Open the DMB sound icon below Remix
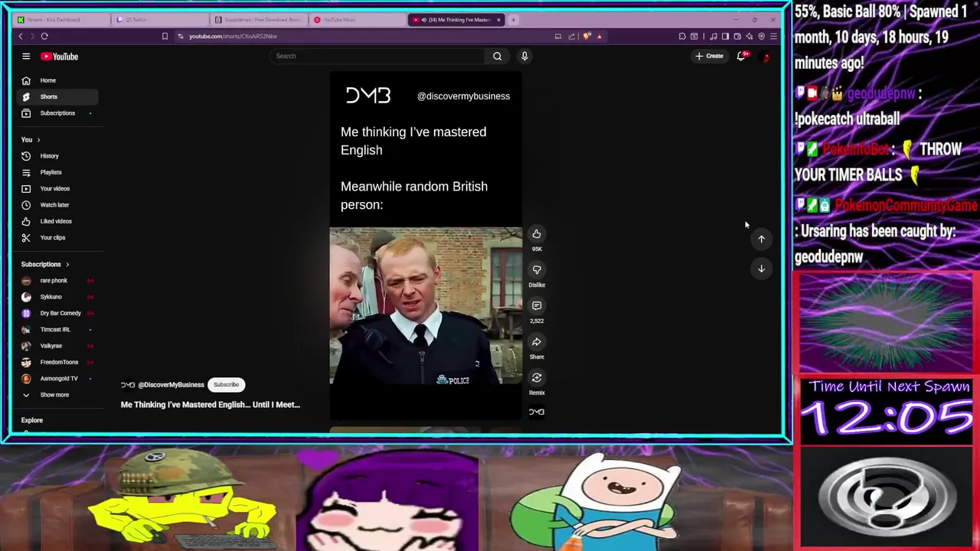The width and height of the screenshot is (980, 551). (537, 412)
